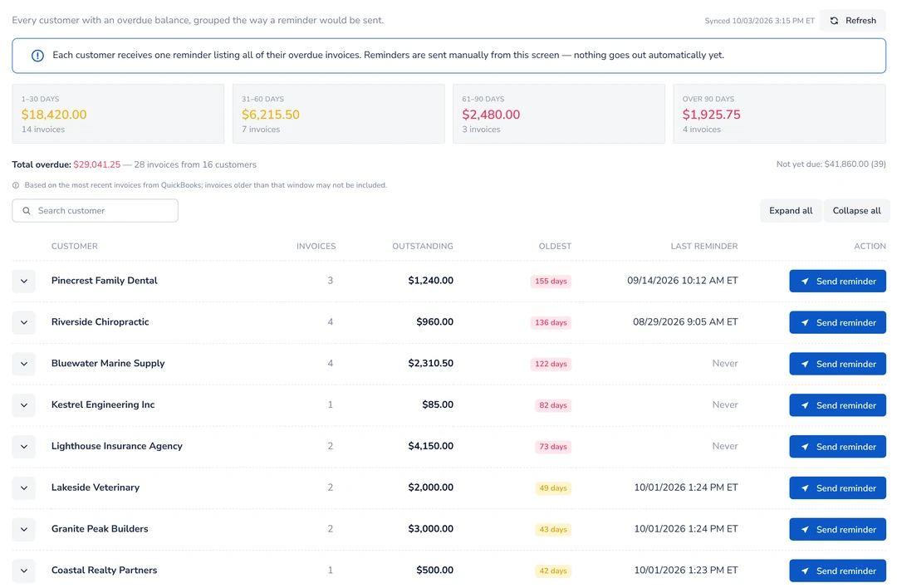Viewport: 897px width, 588px height.
Task: Click the Not yet due $41,860.00 text
Action: (831, 164)
